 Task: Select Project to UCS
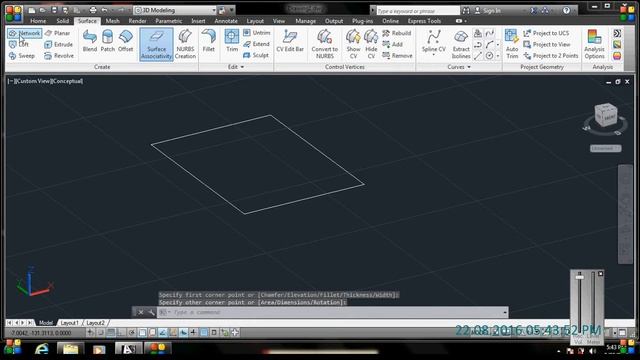pyautogui.click(x=546, y=33)
